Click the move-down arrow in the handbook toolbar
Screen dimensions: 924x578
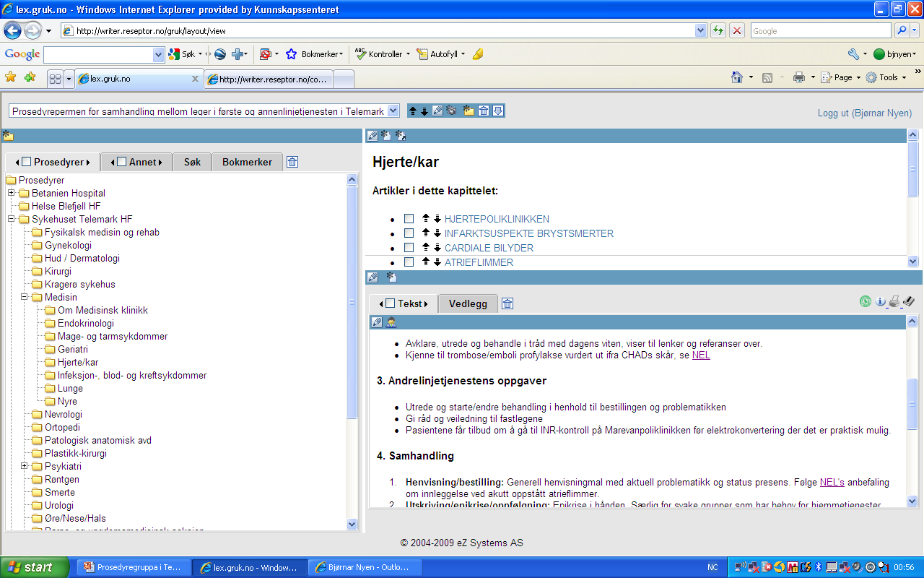(424, 111)
